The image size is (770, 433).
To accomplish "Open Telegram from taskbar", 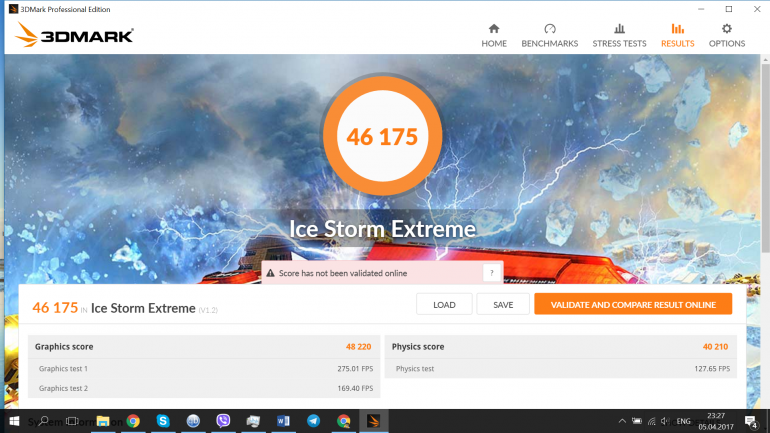I will pos(313,421).
